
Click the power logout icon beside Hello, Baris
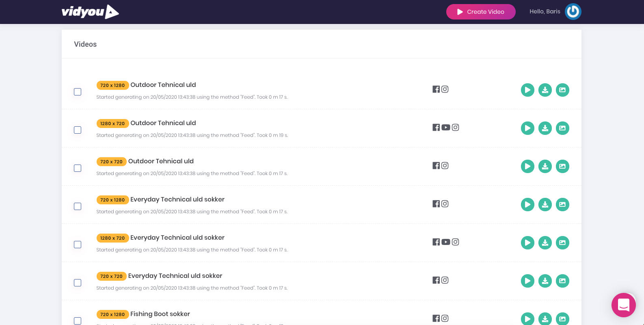click(x=573, y=12)
